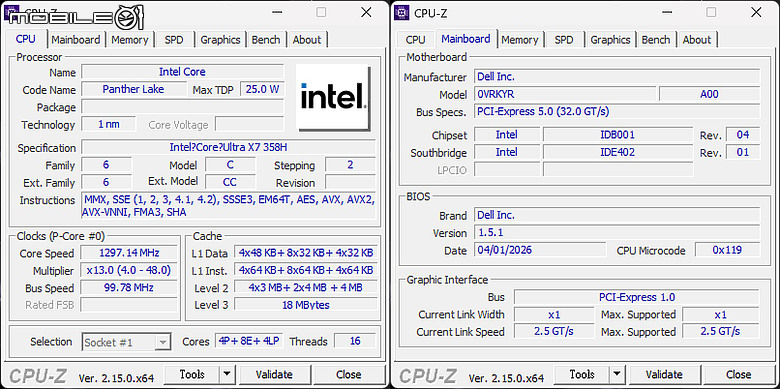
Task: Click Close button in right CPU-Z window
Action: tap(739, 374)
